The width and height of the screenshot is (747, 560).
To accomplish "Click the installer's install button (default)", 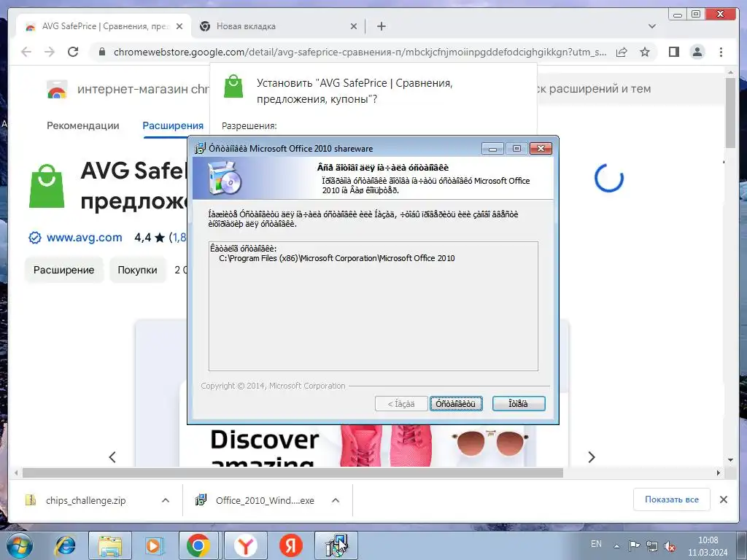I will 456,404.
